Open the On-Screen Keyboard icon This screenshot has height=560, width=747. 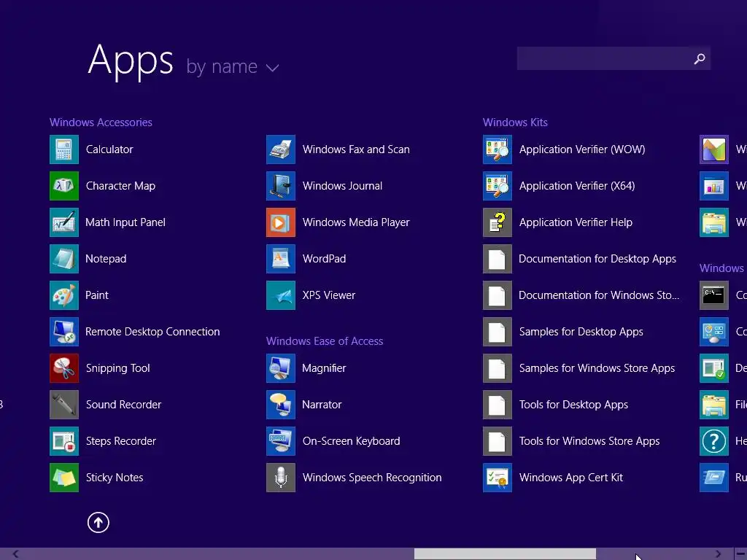point(281,441)
